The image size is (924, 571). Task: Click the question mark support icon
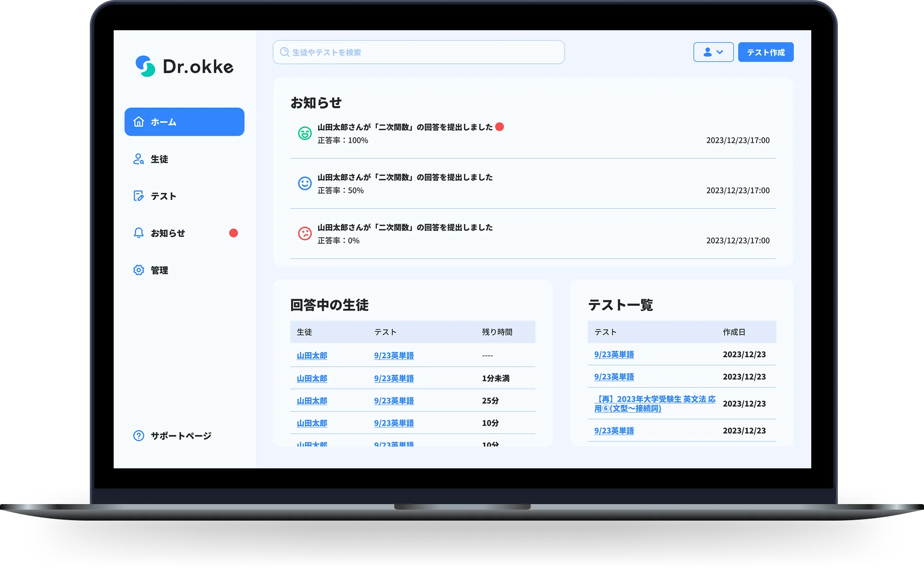(x=138, y=436)
